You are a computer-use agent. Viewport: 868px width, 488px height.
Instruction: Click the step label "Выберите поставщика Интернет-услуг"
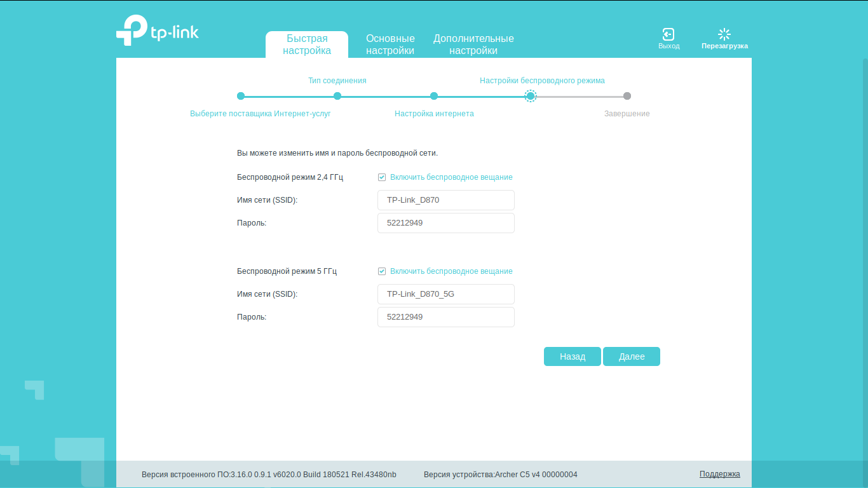click(261, 114)
